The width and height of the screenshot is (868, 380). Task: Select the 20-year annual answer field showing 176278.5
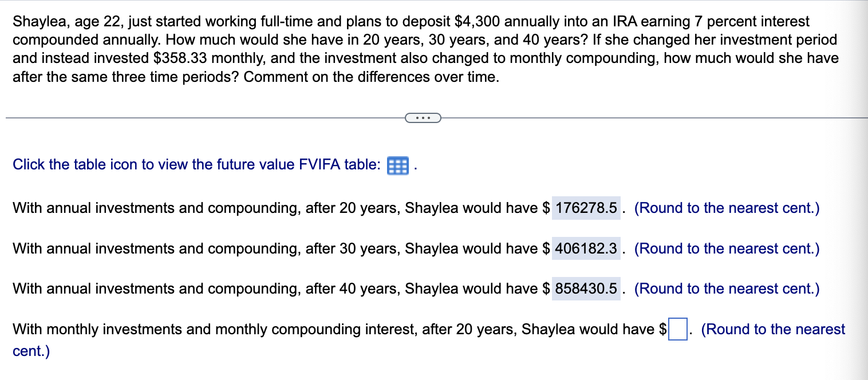pyautogui.click(x=585, y=208)
